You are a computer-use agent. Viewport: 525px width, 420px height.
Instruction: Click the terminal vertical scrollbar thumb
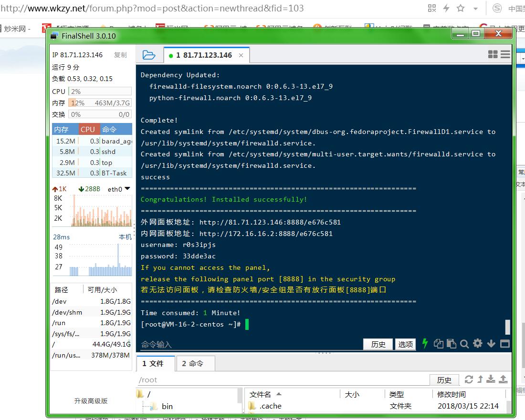coord(507,327)
